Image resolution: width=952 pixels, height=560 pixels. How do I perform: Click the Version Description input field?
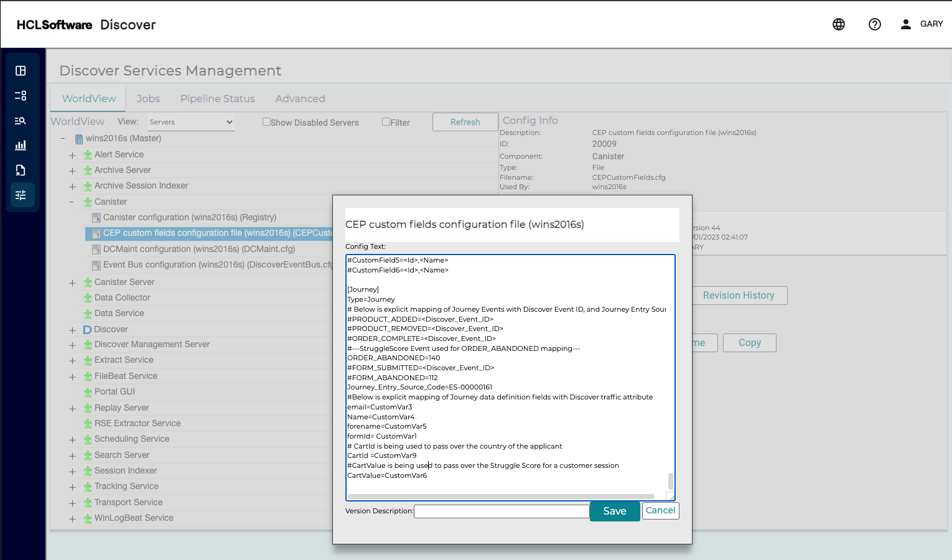(x=502, y=511)
